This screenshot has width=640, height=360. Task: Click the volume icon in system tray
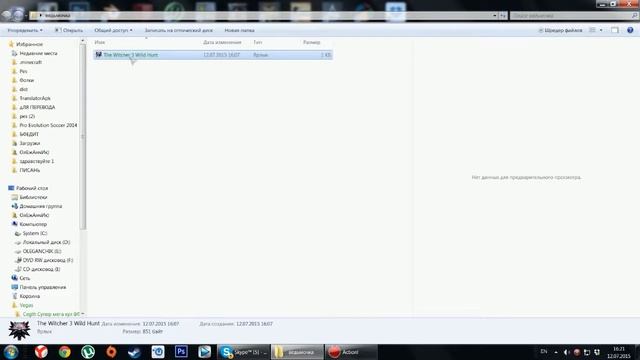click(567, 352)
